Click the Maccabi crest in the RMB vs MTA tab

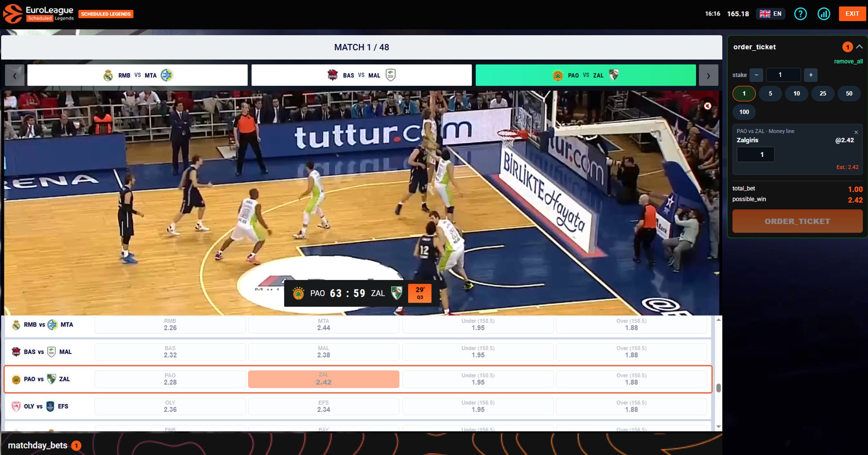(x=166, y=75)
